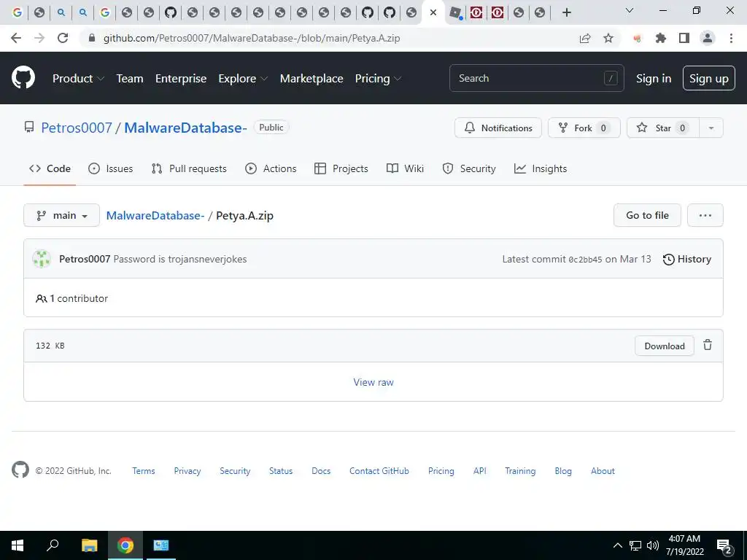Viewport: 747px width, 560px height.
Task: Open the Chrome profile avatar icon
Action: pyautogui.click(x=708, y=38)
